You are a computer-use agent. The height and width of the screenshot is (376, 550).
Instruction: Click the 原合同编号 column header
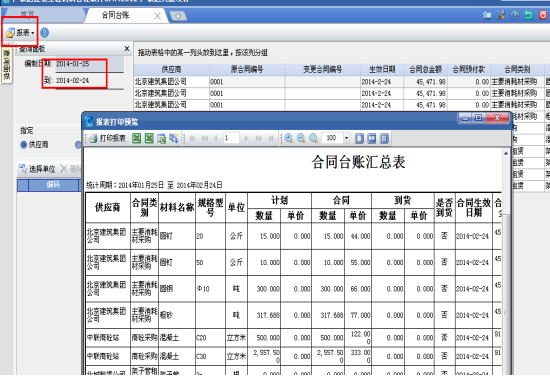tap(247, 69)
